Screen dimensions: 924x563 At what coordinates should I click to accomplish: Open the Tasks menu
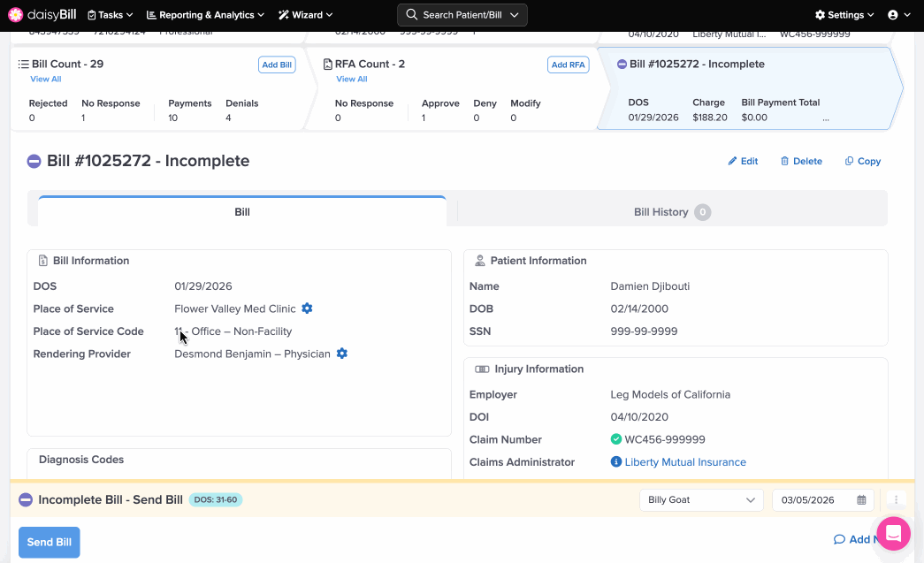[x=111, y=15]
